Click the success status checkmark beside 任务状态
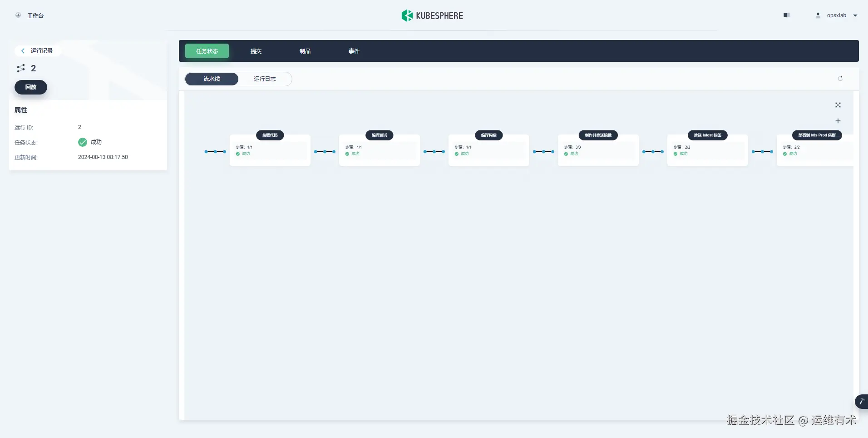This screenshot has height=438, width=868. point(82,142)
